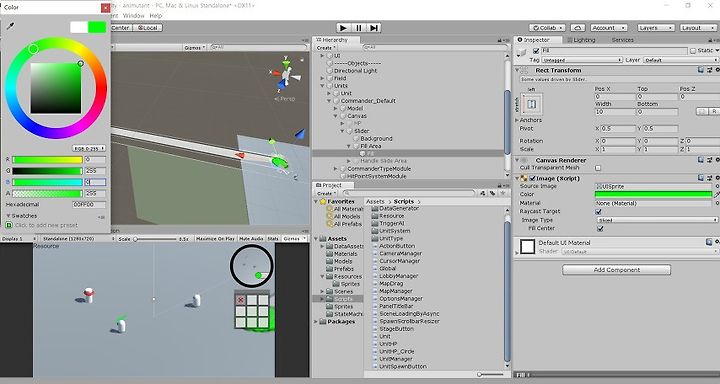This screenshot has height=384, width=720.
Task: Click the save search star icon in Project panel
Action: [503, 193]
